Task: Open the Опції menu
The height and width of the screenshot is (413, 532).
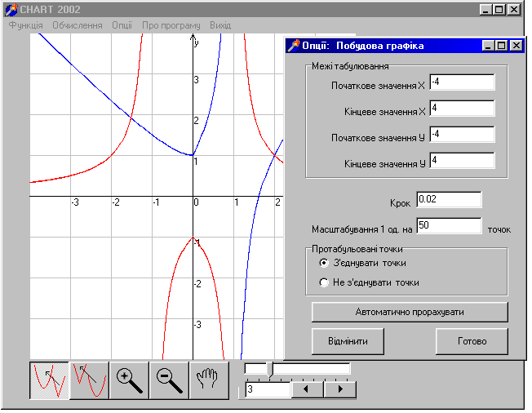Action: [122, 25]
